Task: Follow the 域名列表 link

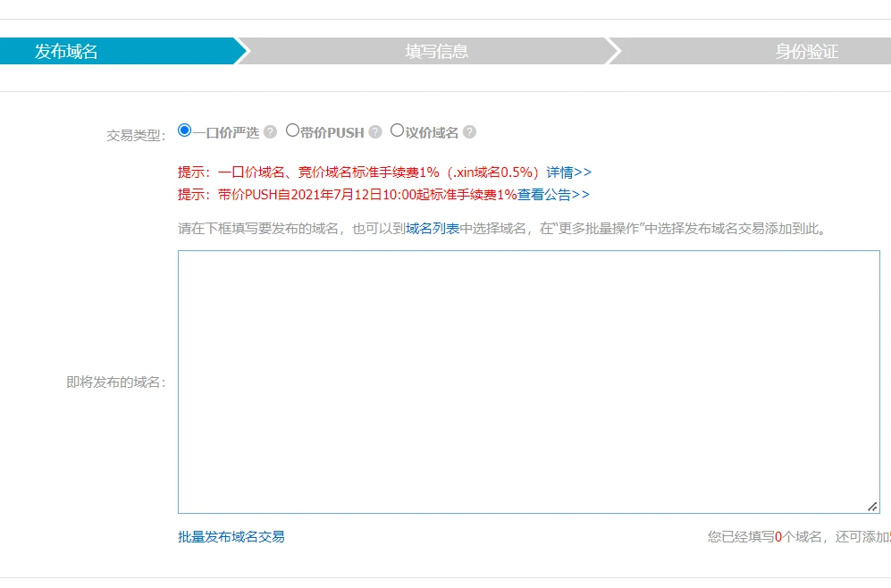Action: (433, 229)
